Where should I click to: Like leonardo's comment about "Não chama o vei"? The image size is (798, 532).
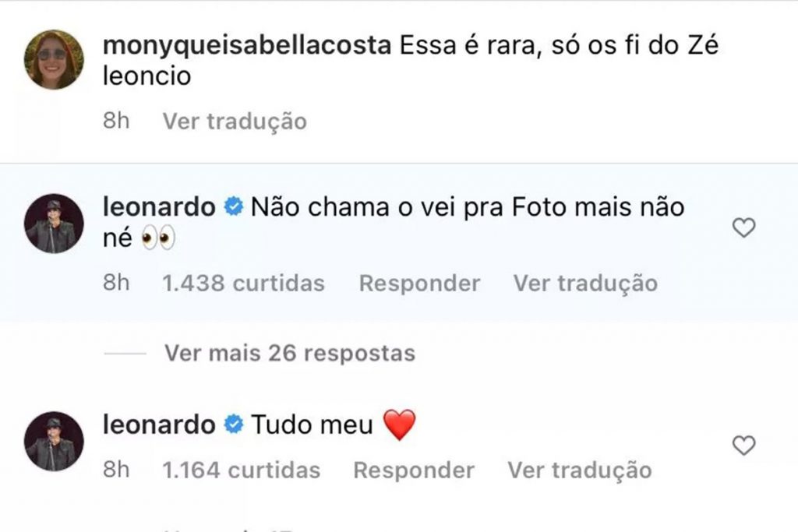coord(745,227)
